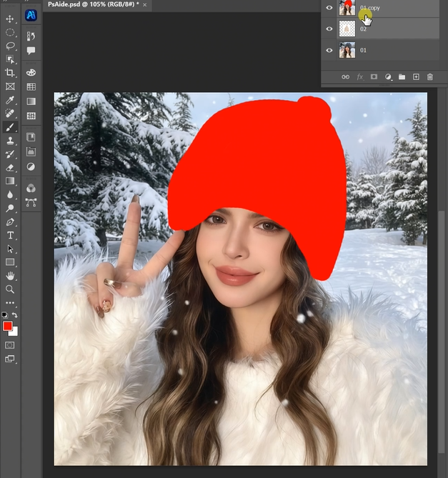Open the Edit Toolbar three-dots menu
The height and width of the screenshot is (478, 448).
point(10,303)
